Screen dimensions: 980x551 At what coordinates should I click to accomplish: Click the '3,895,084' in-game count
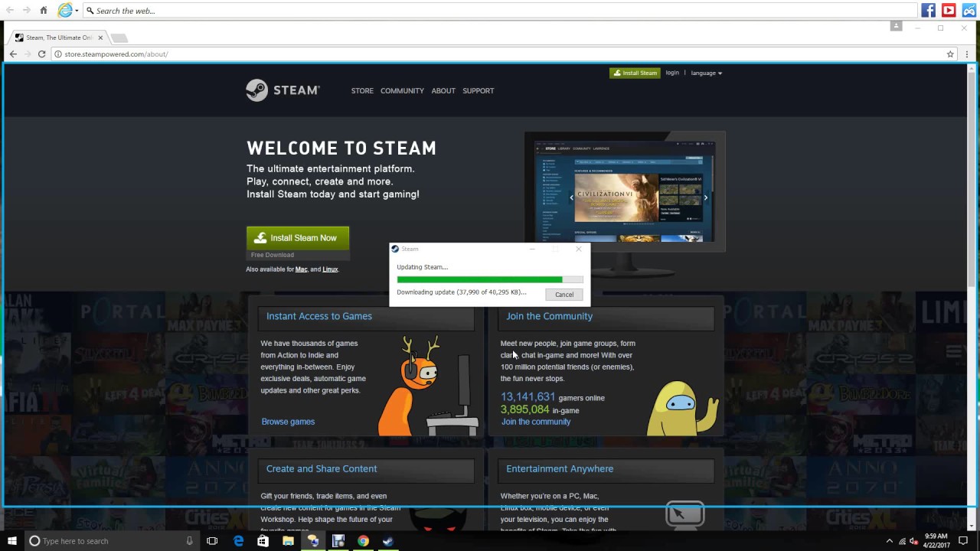[525, 410]
